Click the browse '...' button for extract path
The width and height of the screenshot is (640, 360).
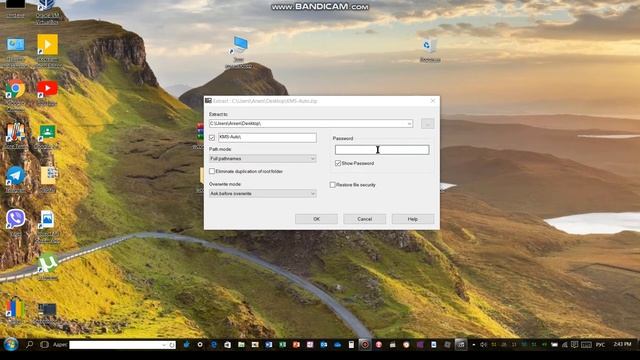pyautogui.click(x=427, y=123)
